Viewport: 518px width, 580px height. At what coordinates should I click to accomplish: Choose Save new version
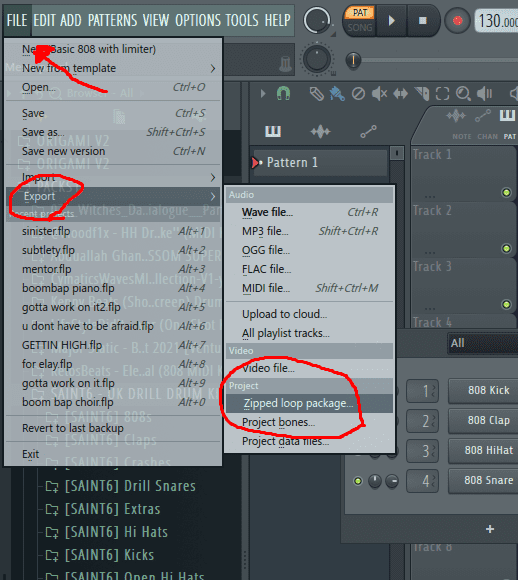pos(113,151)
